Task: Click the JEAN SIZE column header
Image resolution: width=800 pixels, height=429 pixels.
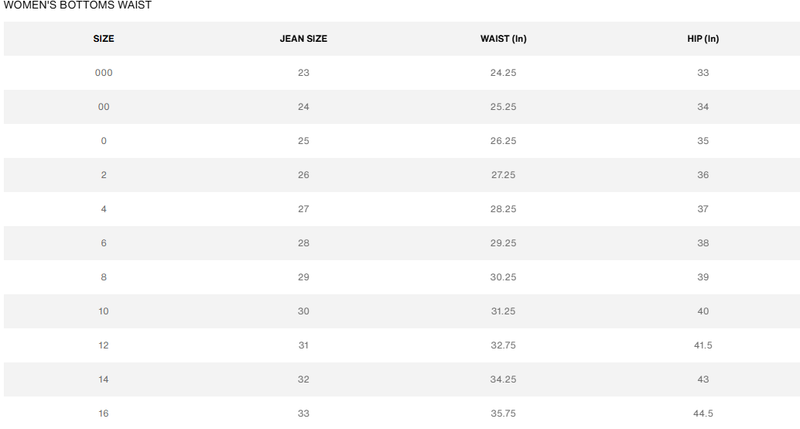Action: [x=303, y=38]
